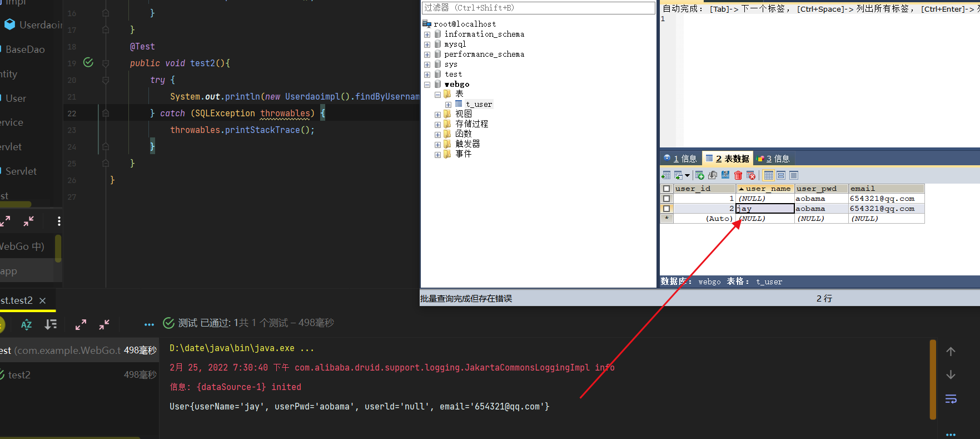The image size is (980, 439).
Task: Switch to form view in table data toolbar
Action: coord(781,175)
